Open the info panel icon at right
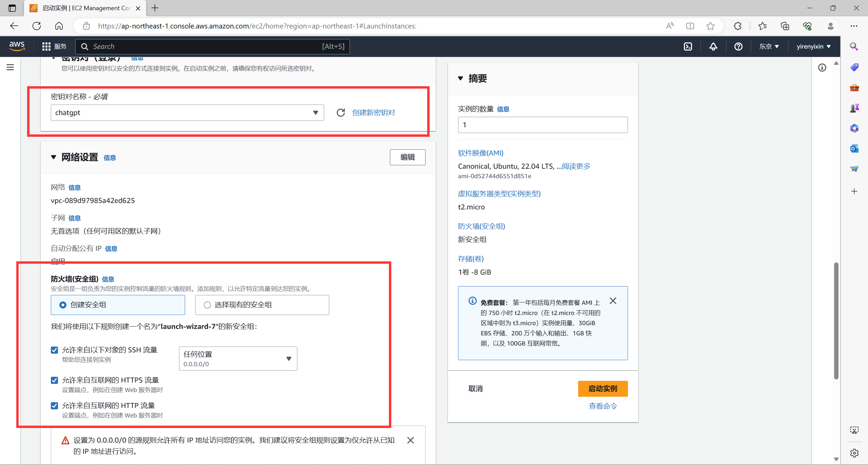Viewport: 868px width, 465px height. pyautogui.click(x=822, y=68)
